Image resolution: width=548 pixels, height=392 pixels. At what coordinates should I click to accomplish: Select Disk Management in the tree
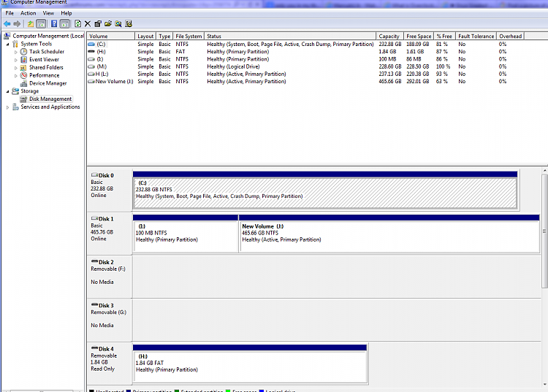(x=50, y=99)
